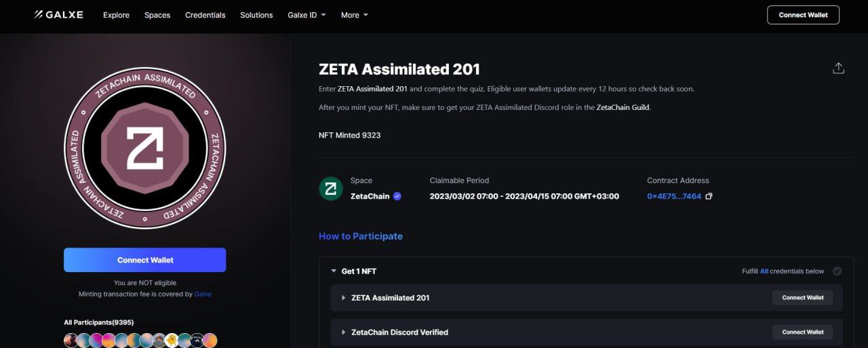Click the check circle beside Fulfill All credentials

click(x=837, y=271)
